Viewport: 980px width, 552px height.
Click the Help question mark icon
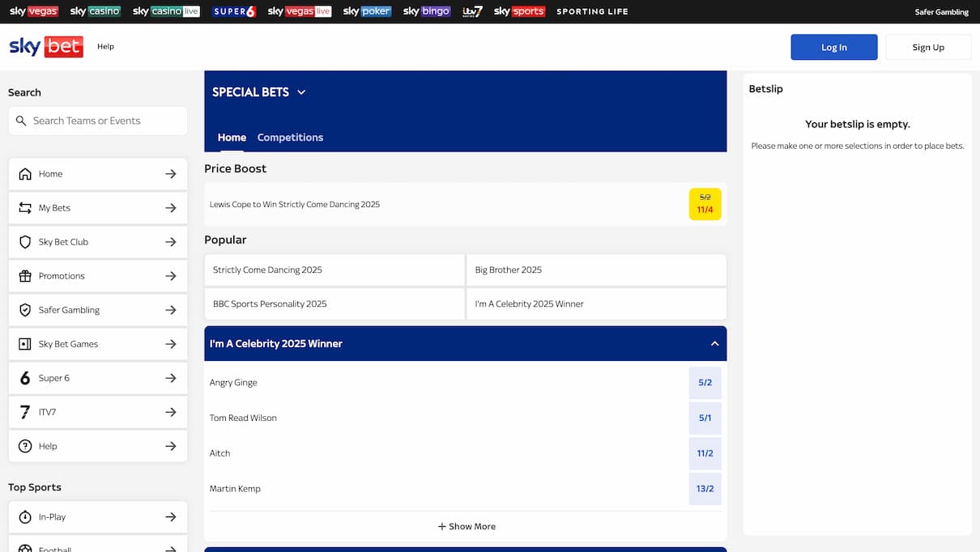(x=24, y=445)
